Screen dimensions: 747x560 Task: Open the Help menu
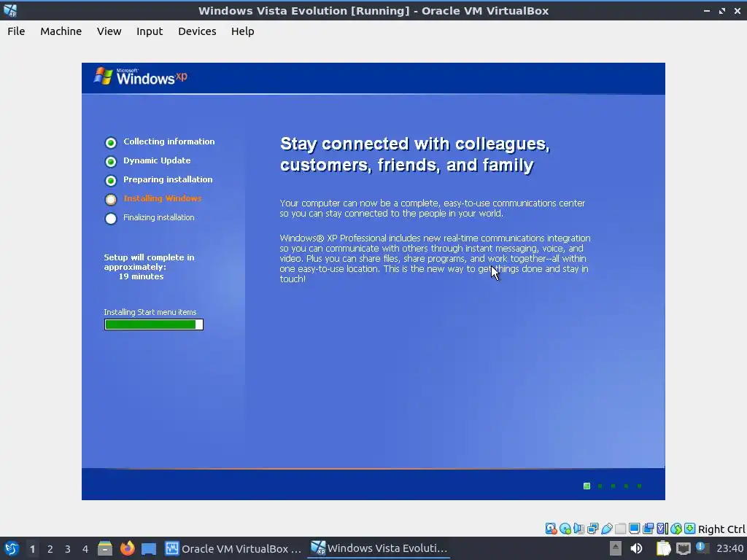pos(242,31)
